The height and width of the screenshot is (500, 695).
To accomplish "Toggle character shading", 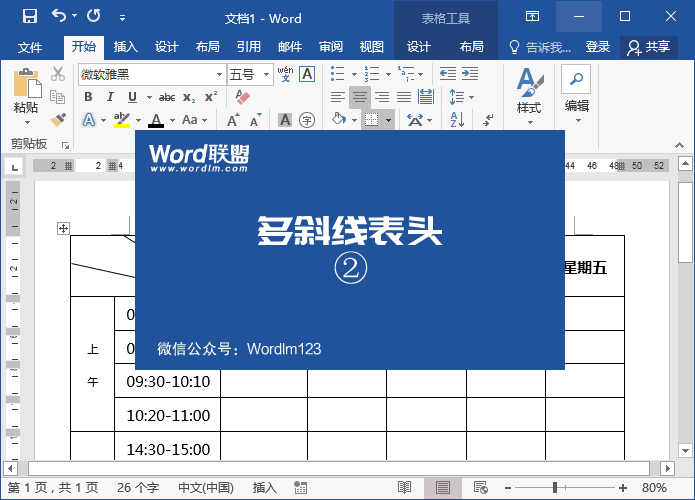I will 285,120.
